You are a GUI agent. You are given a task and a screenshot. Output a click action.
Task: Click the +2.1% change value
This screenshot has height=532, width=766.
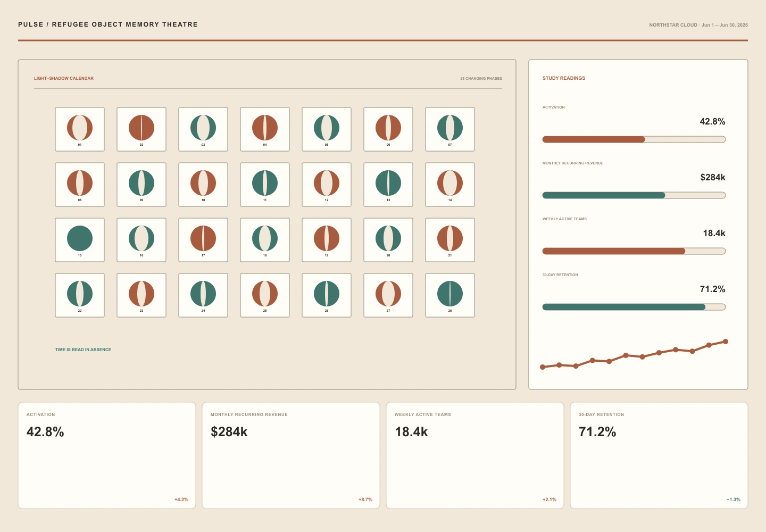click(x=549, y=500)
